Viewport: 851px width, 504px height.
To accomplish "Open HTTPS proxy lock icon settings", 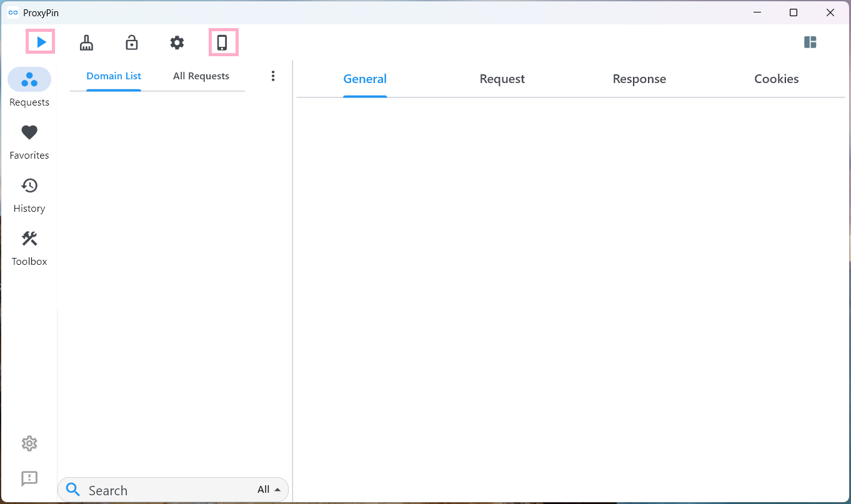I will click(x=131, y=42).
